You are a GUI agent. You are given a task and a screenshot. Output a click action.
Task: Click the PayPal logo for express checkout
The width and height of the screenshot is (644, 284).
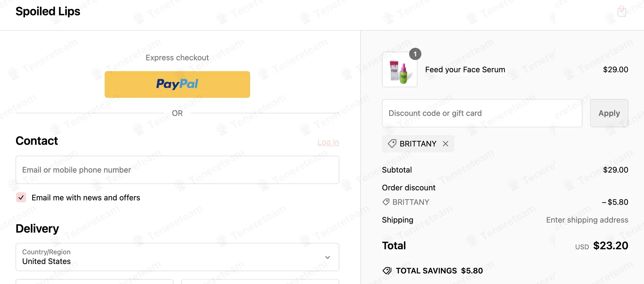click(x=177, y=84)
